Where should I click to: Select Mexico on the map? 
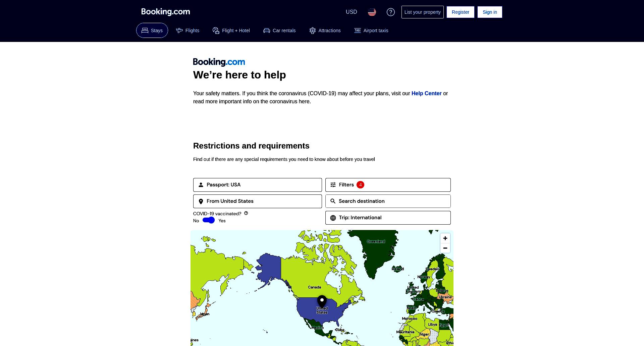point(317,328)
